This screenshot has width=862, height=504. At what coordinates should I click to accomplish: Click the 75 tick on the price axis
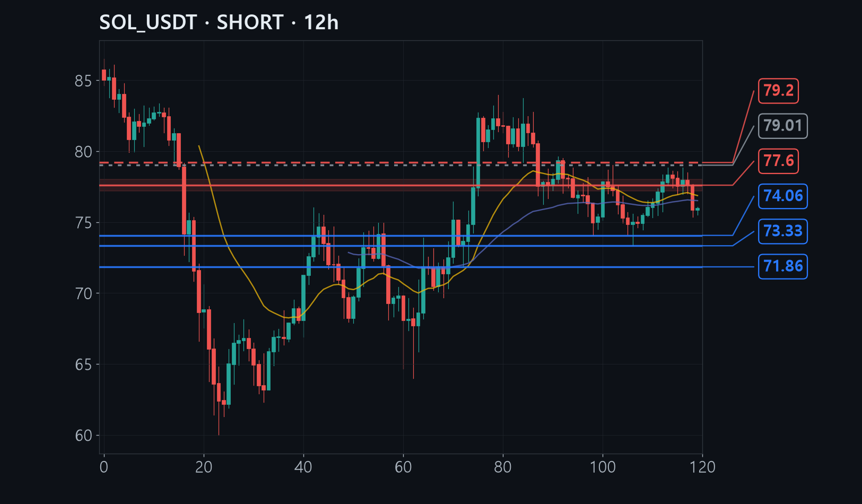tap(83, 223)
